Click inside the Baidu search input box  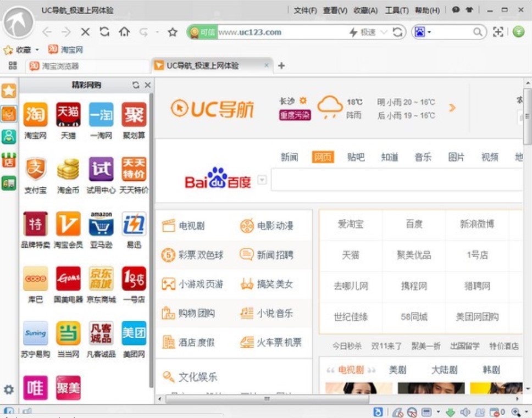[396, 180]
